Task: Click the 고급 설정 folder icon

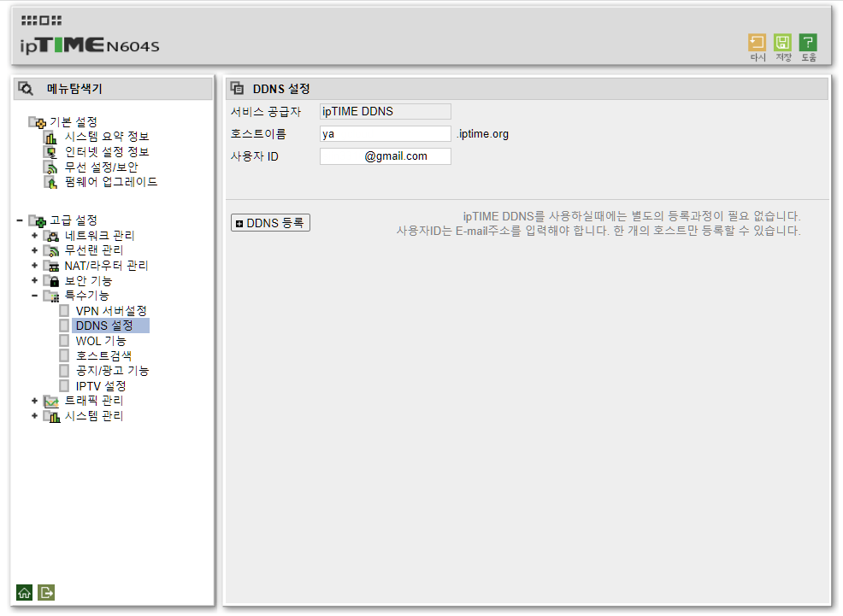Action: coord(37,220)
